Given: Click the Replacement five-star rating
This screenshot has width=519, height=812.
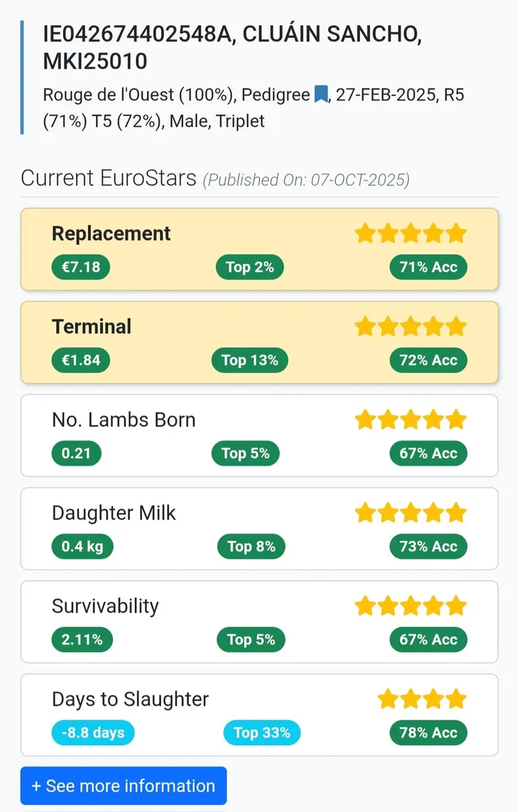Looking at the screenshot, I should pos(410,233).
